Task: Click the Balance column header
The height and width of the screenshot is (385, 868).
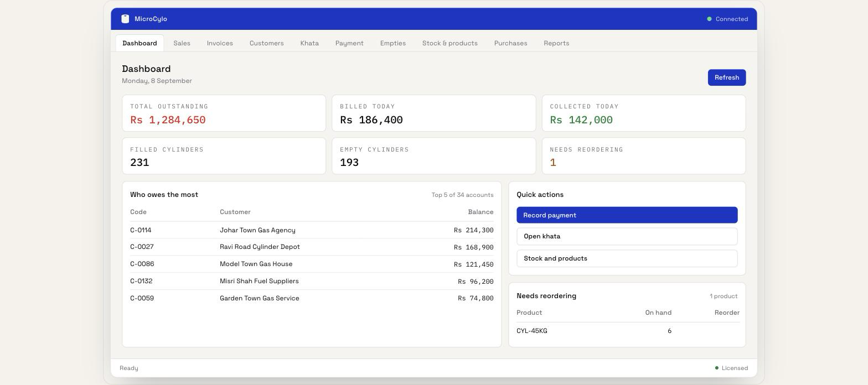Action: tap(480, 212)
